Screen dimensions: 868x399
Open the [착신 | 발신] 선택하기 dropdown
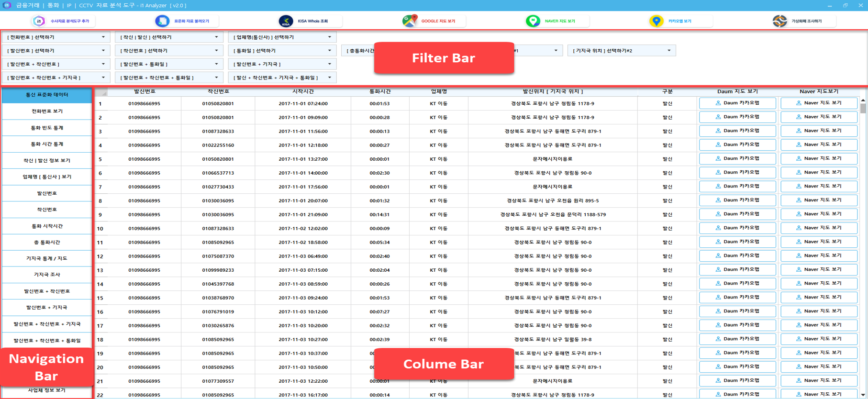[x=216, y=37]
